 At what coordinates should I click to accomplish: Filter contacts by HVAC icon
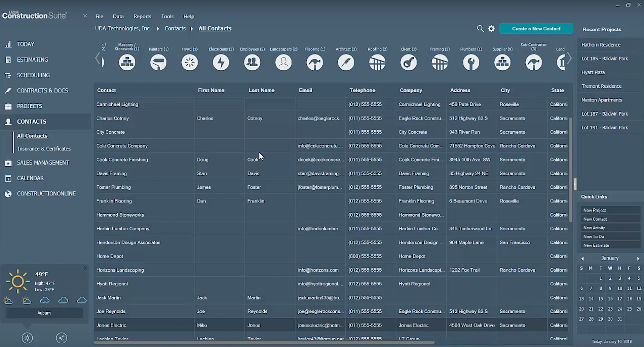(190, 62)
